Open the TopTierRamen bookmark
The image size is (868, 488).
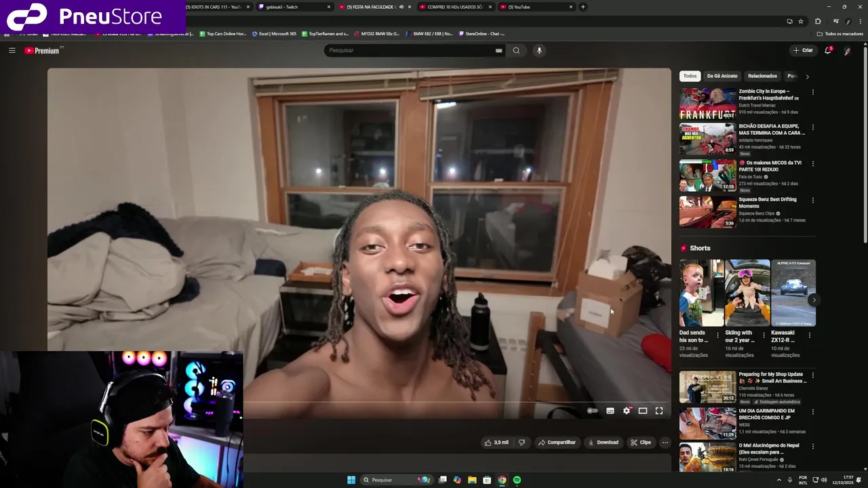[x=325, y=33]
